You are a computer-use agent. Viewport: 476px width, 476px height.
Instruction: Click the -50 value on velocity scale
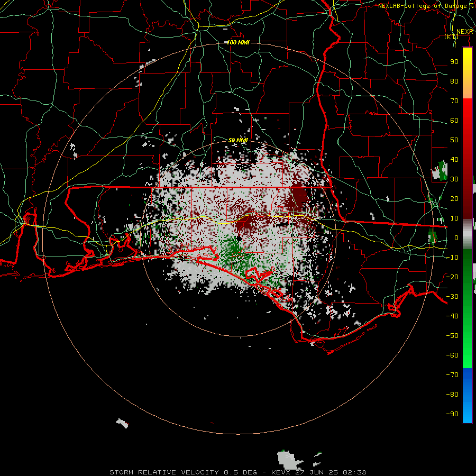point(452,335)
